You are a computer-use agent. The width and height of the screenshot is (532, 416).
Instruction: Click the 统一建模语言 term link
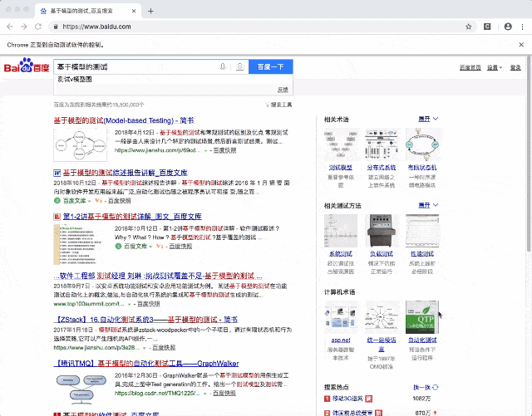pyautogui.click(x=382, y=344)
